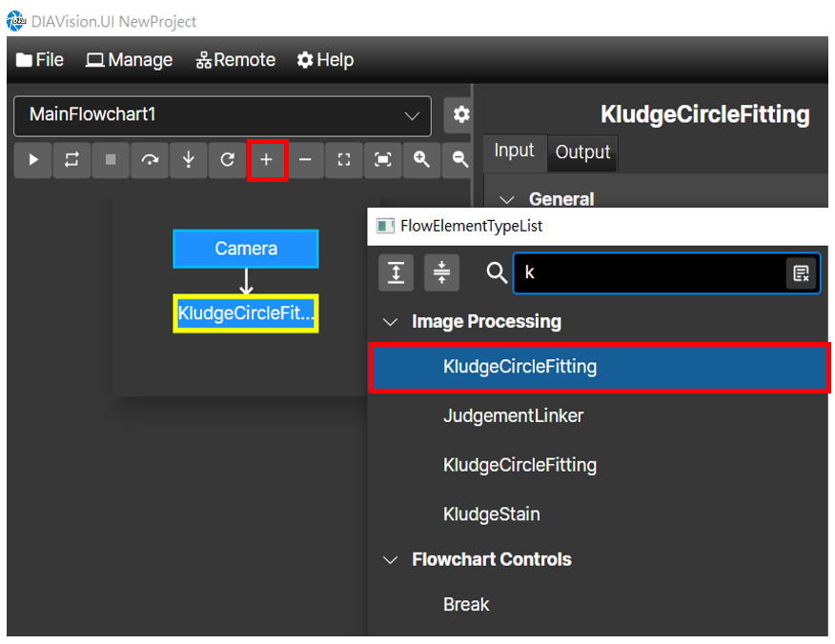This screenshot has width=835, height=644.
Task: Expand all categories in FlowElementTypeList
Action: (396, 272)
